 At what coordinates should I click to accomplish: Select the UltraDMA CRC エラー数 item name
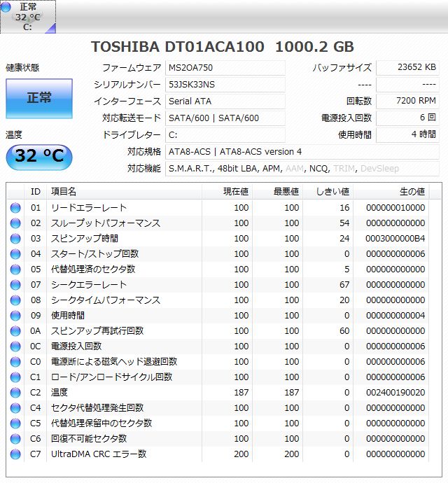tap(99, 454)
